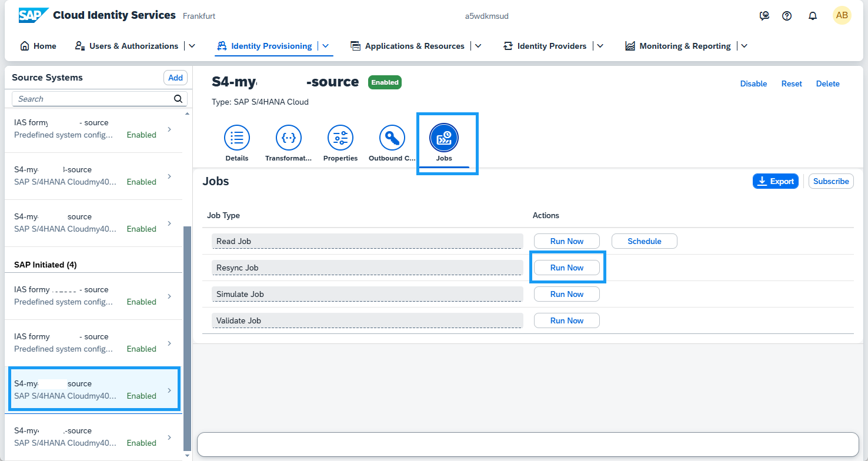The image size is (868, 461).
Task: Click the search magnifier icon
Action: click(178, 99)
